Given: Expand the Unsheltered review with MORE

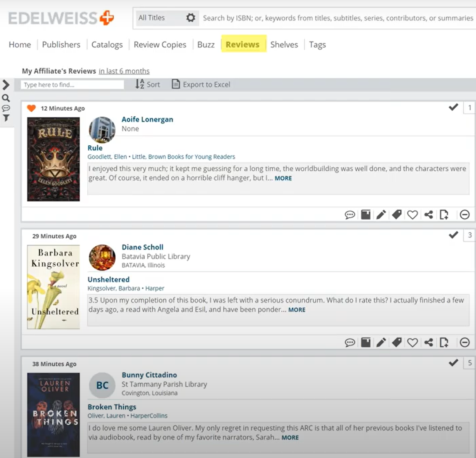Looking at the screenshot, I should pyautogui.click(x=297, y=310).
